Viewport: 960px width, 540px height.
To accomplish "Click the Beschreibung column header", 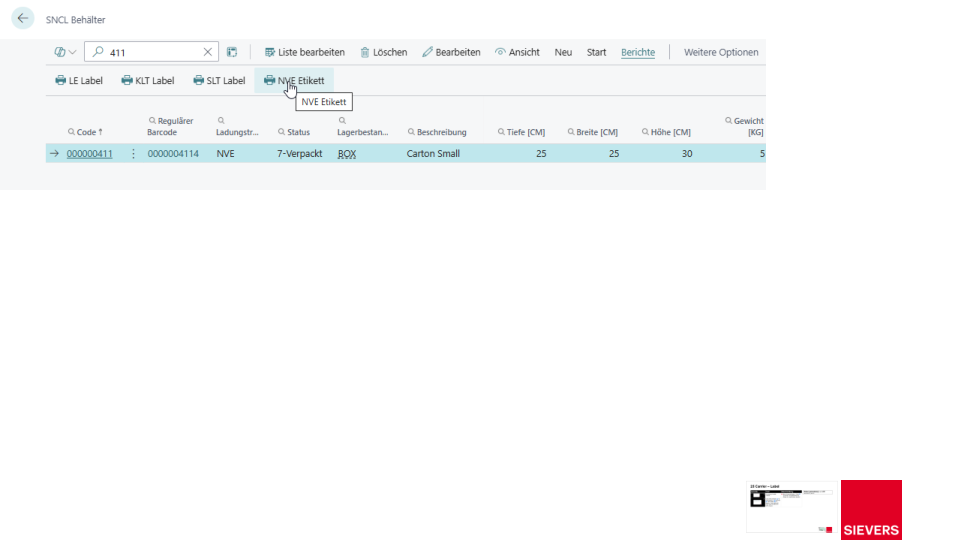I will click(x=437, y=132).
